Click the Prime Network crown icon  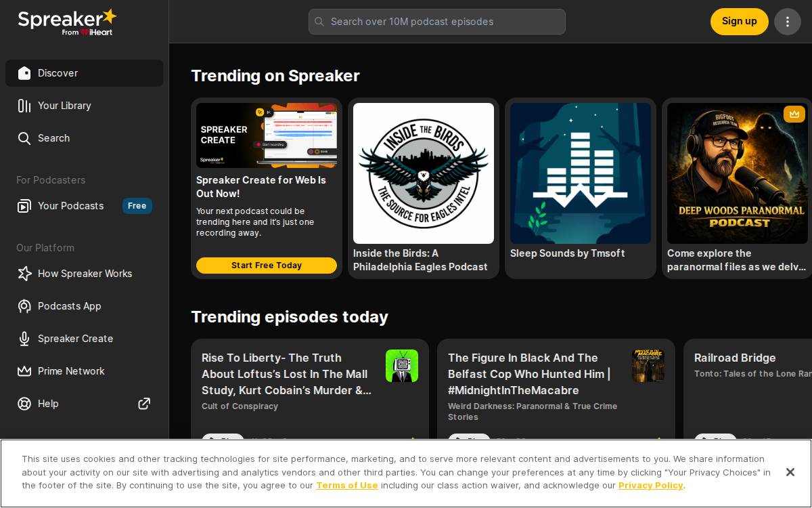point(24,371)
